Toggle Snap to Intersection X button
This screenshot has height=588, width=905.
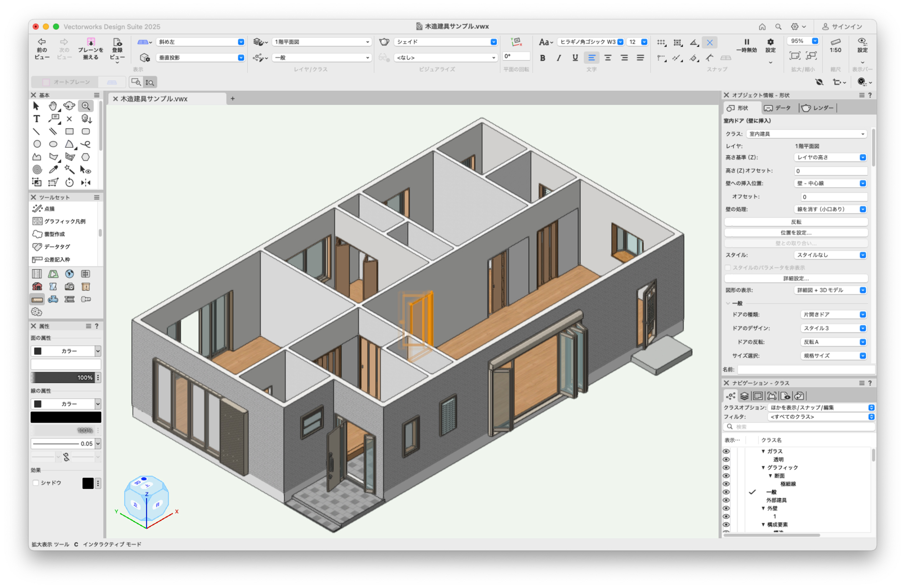pos(710,43)
